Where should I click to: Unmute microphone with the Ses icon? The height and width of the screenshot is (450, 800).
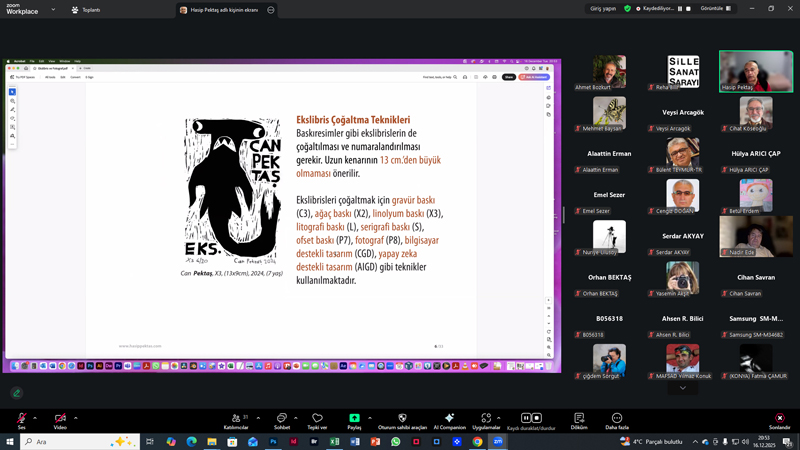click(21, 418)
